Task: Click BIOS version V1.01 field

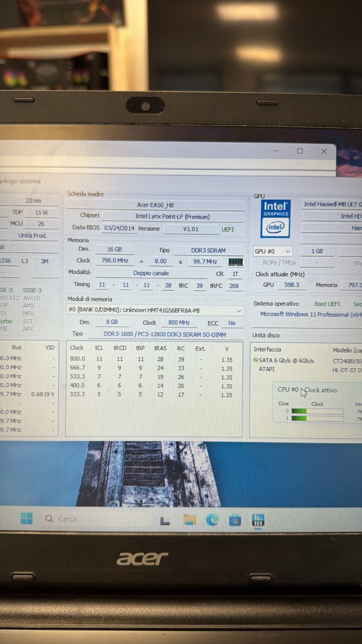Action: tap(191, 229)
